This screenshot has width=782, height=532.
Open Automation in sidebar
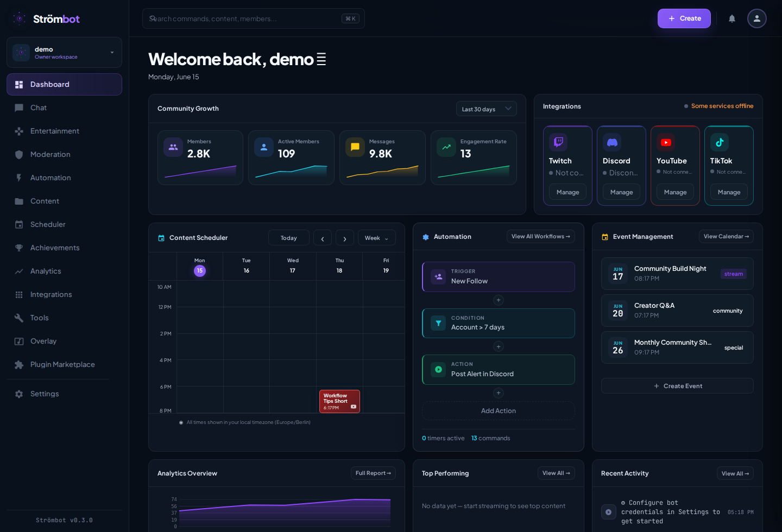[x=64, y=178]
